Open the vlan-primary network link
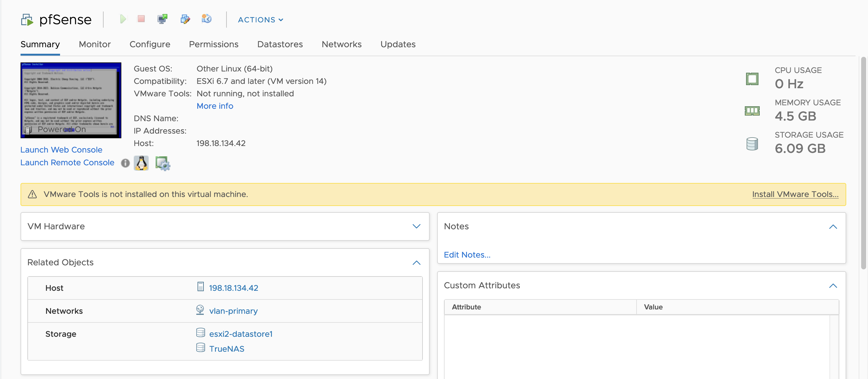Viewport: 868px width, 379px height. point(233,311)
